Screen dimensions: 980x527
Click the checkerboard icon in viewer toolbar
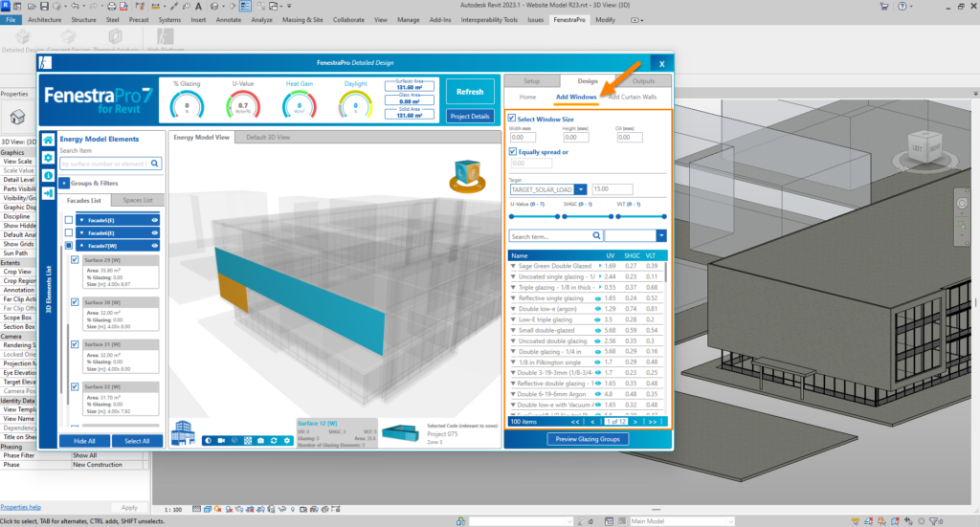pyautogui.click(x=248, y=441)
